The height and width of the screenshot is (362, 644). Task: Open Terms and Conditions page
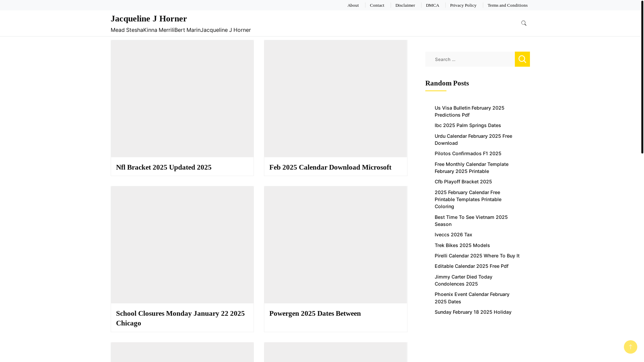point(507,5)
